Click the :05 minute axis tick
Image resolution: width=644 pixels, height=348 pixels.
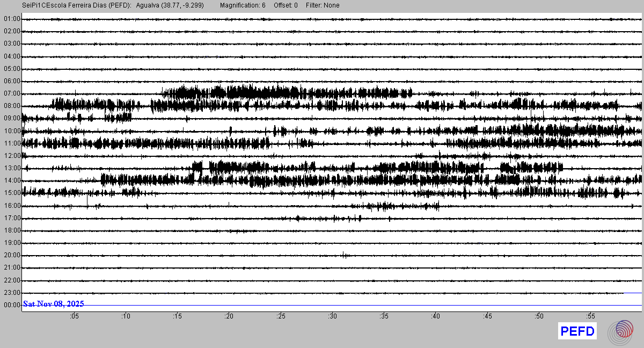click(74, 316)
